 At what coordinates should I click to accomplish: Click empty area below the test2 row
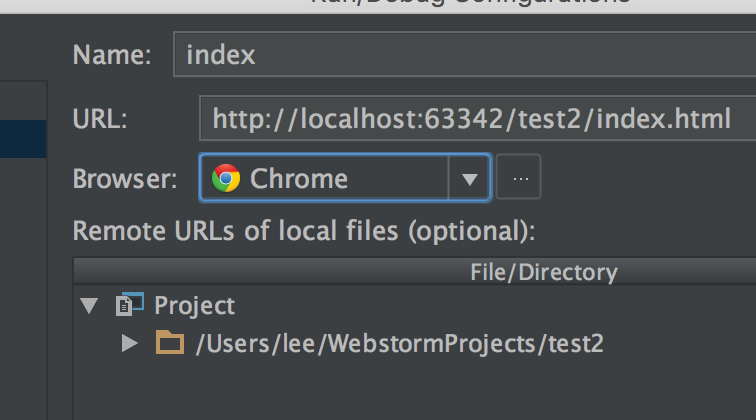(400, 392)
